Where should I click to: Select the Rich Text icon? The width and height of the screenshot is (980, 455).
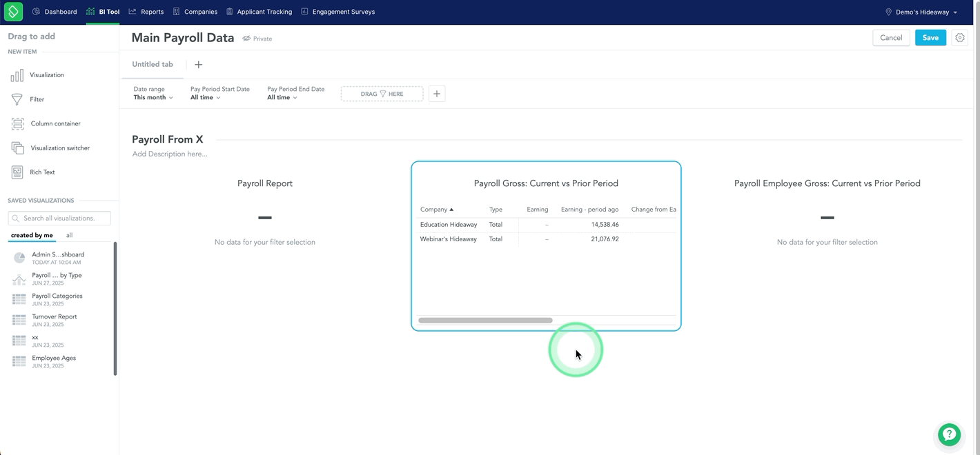[x=17, y=172]
